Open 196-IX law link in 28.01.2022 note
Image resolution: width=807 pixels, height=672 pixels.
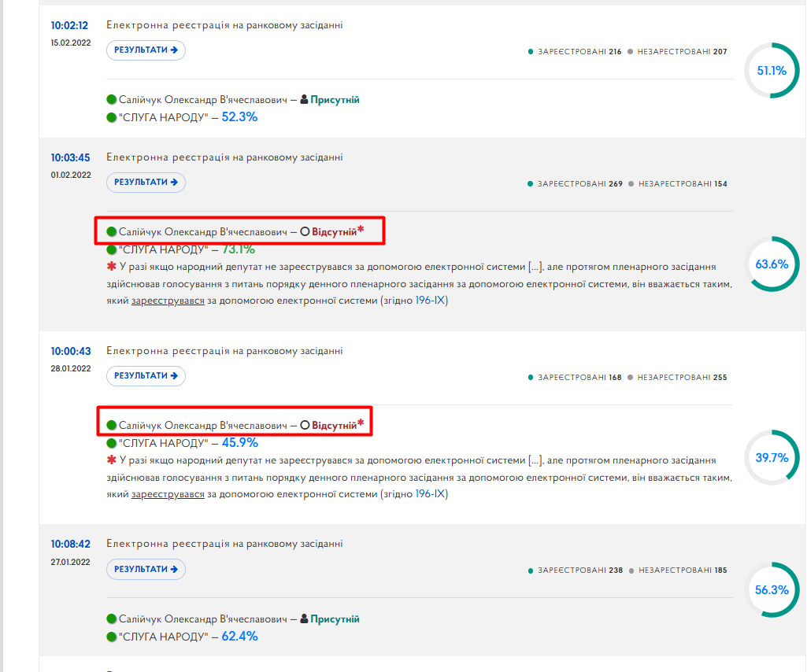click(x=430, y=493)
